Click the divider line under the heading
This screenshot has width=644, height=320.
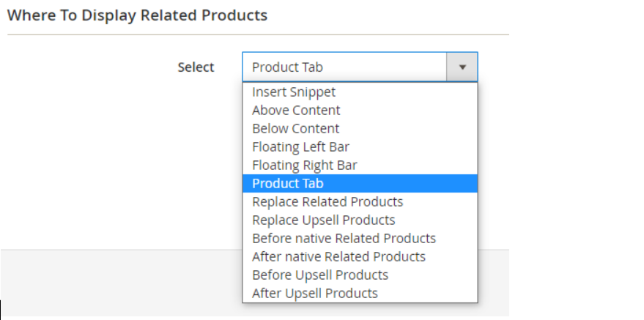(256, 34)
